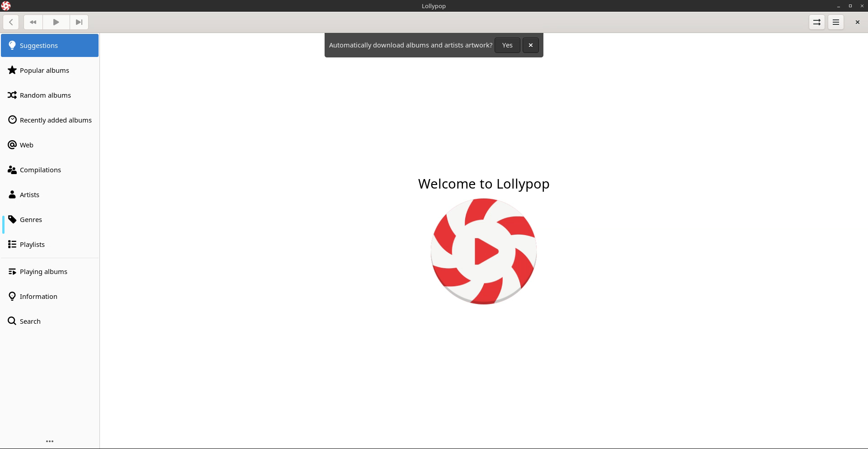Click the Lollypop app icon in title bar
868x449 pixels.
pyautogui.click(x=6, y=6)
